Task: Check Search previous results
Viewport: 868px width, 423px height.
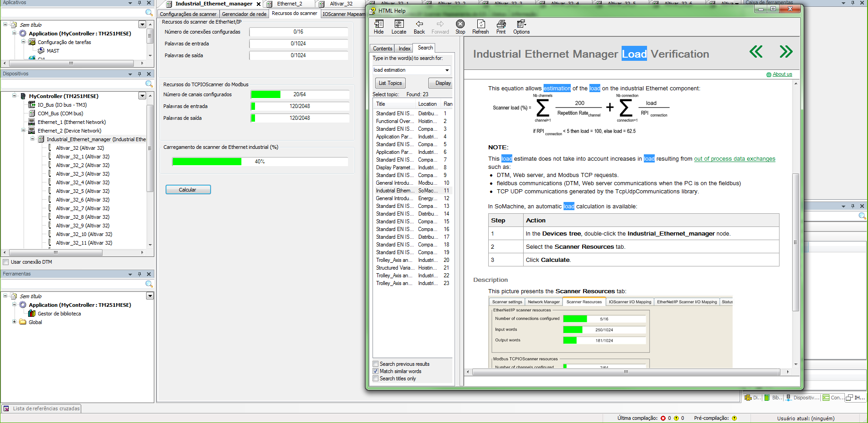Action: pos(376,364)
